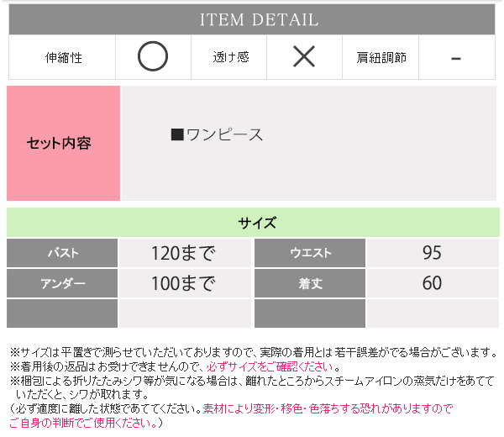Screen dimensions: 504x437
Task: Click the 120まで bust value
Action: click(x=183, y=253)
